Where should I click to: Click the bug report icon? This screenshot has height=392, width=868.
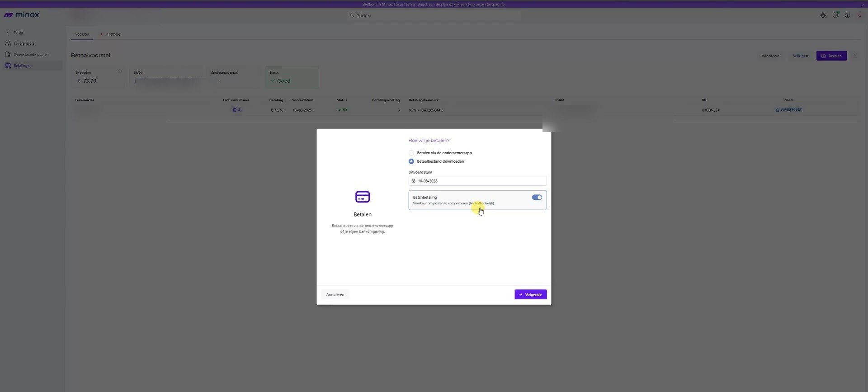pos(823,15)
